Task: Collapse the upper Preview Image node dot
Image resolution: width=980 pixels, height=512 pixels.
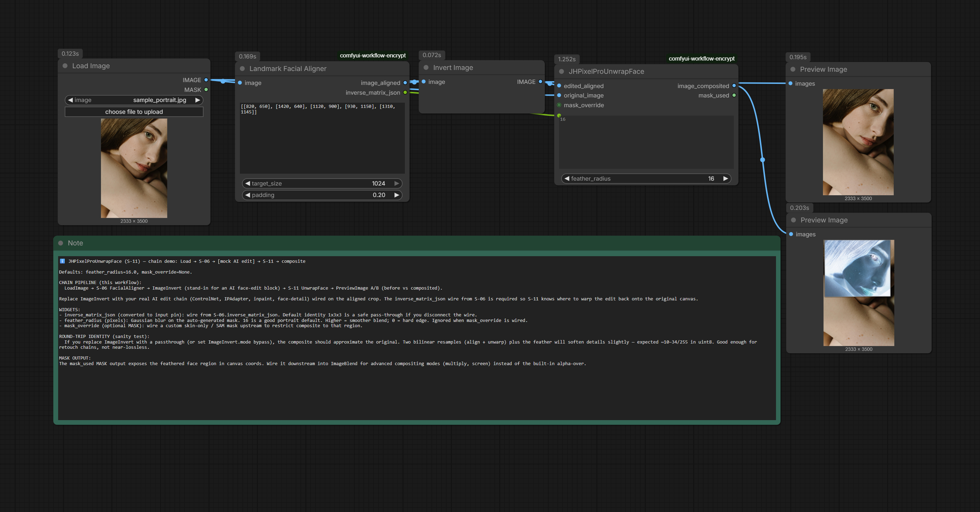Action: (x=793, y=69)
